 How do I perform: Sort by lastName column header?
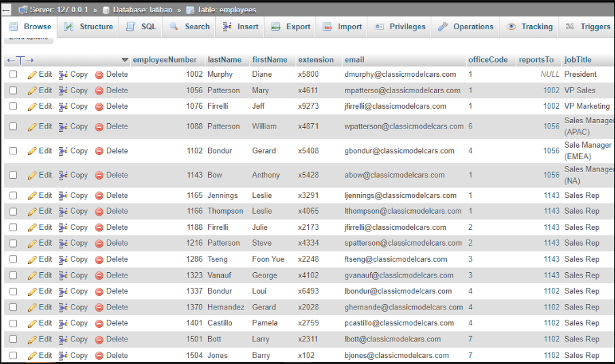(x=225, y=60)
